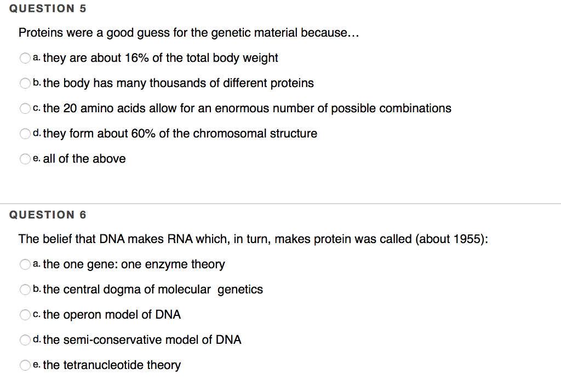
Task: Click the letter marker 'e.' in Question 6
Action: (x=36, y=365)
